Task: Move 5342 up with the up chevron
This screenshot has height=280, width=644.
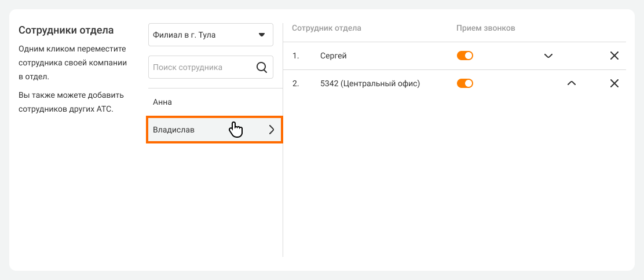Action: pyautogui.click(x=571, y=83)
